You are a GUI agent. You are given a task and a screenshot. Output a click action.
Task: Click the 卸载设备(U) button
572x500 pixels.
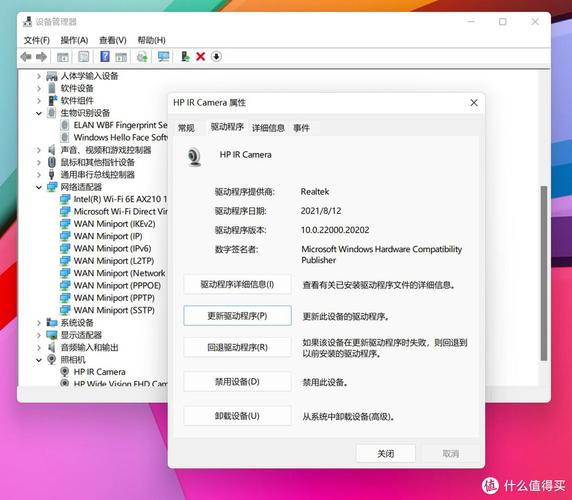(237, 416)
